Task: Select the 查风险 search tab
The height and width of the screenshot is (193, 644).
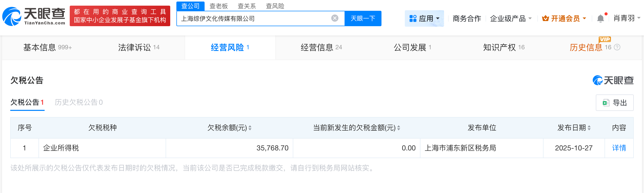Action: [275, 6]
